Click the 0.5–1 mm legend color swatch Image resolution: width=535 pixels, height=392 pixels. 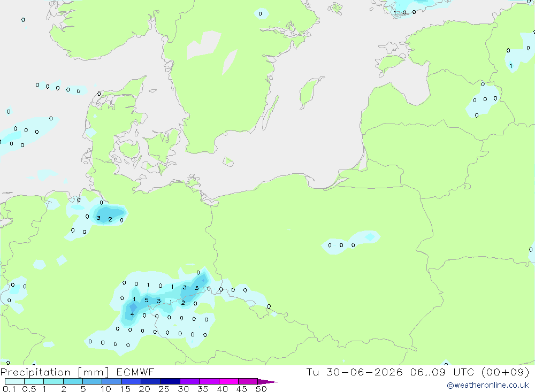34,381
